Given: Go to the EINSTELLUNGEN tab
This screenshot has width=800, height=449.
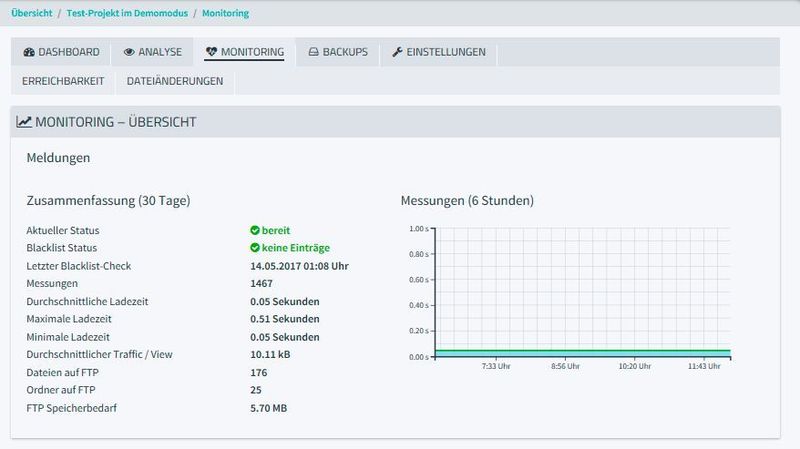Looking at the screenshot, I should pos(439,52).
